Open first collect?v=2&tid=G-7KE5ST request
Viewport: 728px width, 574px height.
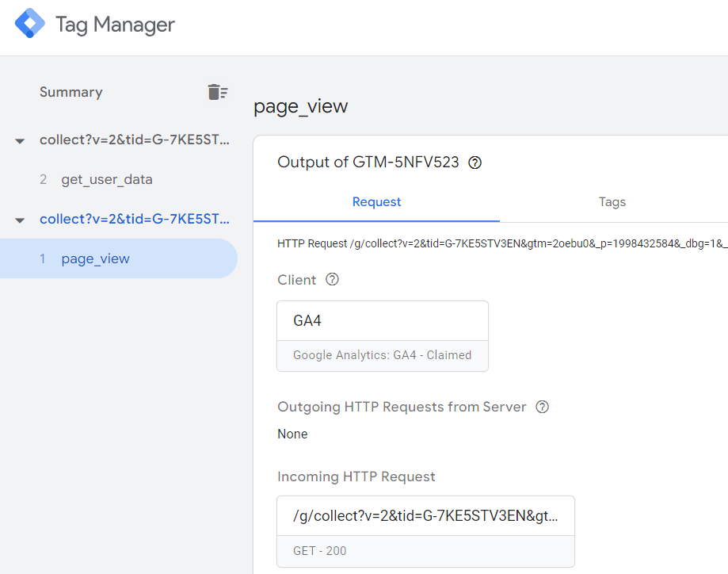tap(135, 140)
